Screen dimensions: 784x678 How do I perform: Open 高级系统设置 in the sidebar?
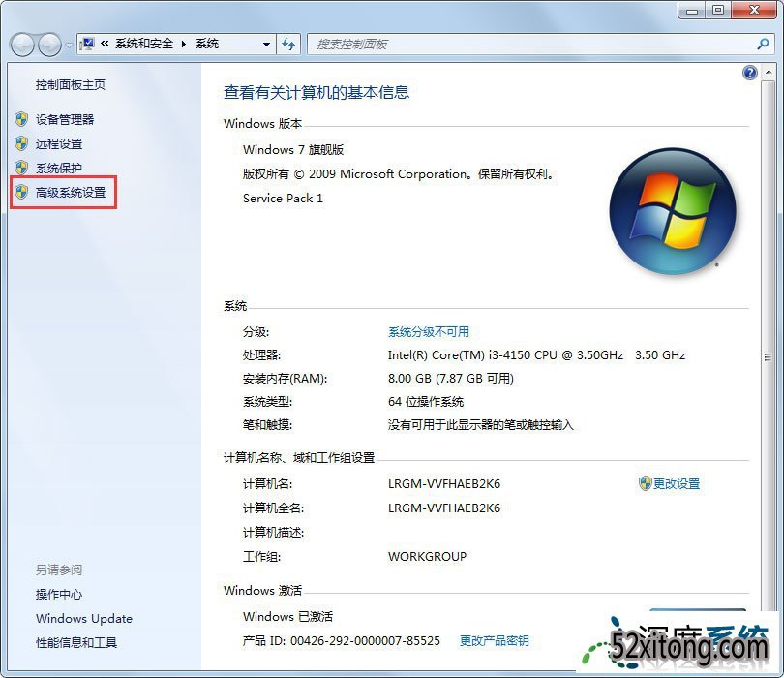(71, 192)
